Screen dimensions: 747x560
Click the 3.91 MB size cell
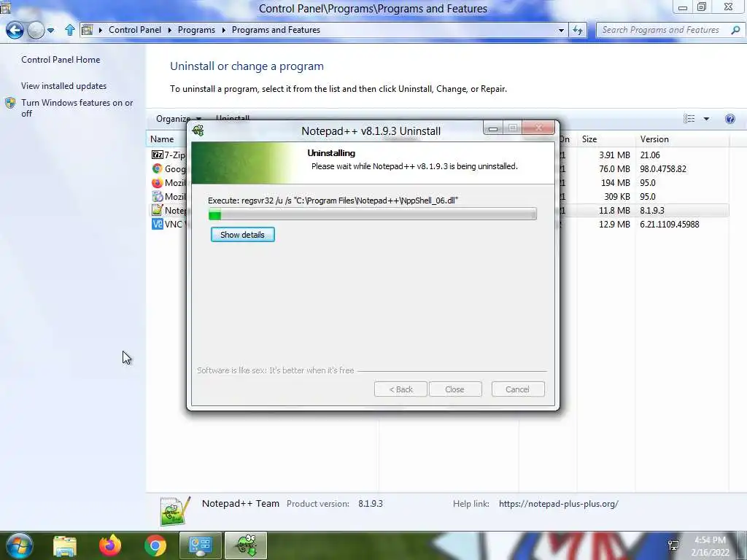(x=614, y=155)
